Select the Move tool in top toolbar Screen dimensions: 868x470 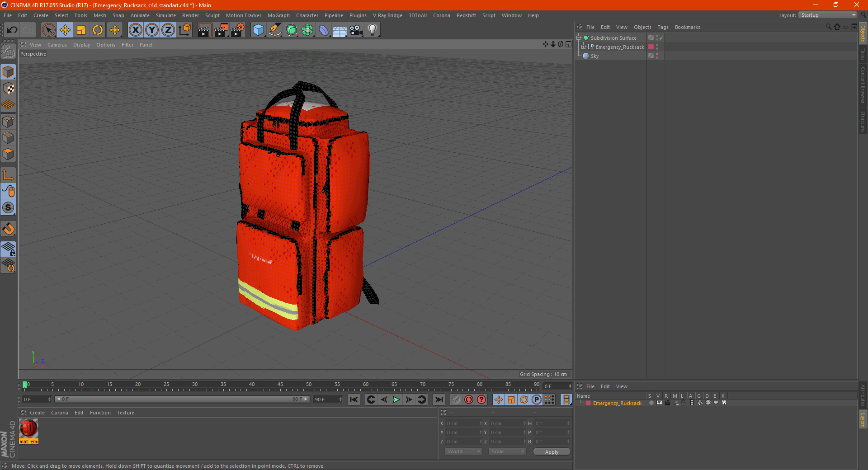coord(65,30)
